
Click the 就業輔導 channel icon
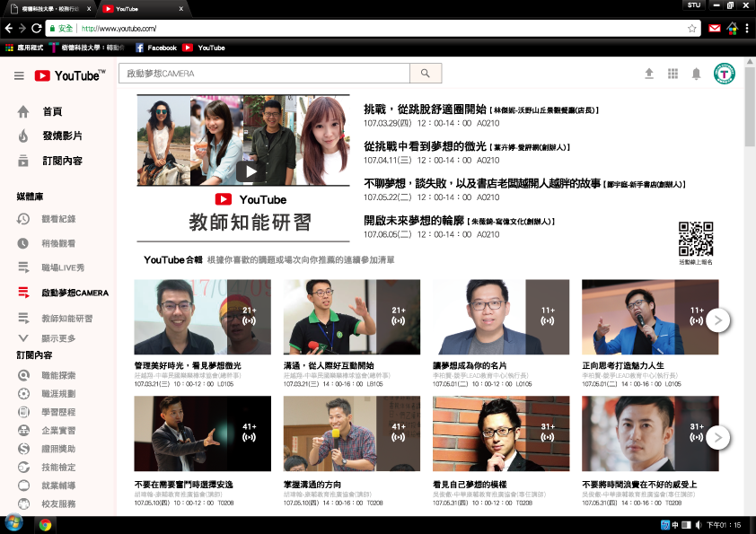(23, 486)
